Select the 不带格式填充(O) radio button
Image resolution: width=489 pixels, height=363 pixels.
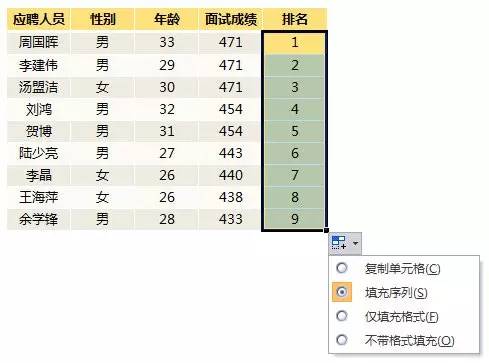[342, 340]
